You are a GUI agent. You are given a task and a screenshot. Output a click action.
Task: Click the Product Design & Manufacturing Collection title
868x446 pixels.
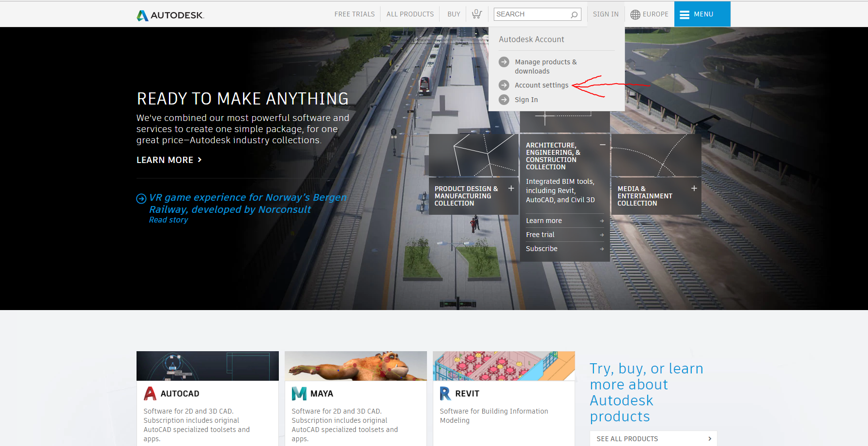(x=466, y=196)
